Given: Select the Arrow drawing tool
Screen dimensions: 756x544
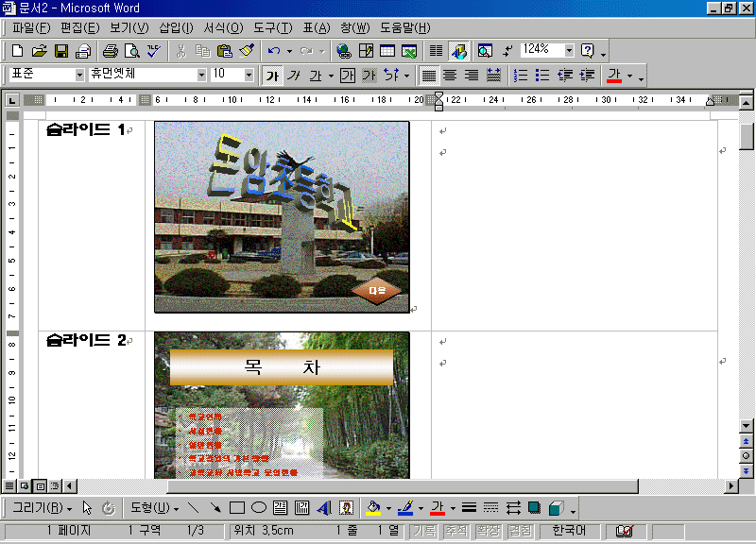Looking at the screenshot, I should pos(215,507).
